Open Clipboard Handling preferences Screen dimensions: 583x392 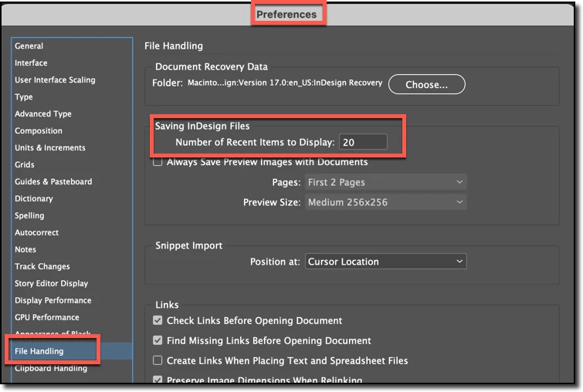51,368
